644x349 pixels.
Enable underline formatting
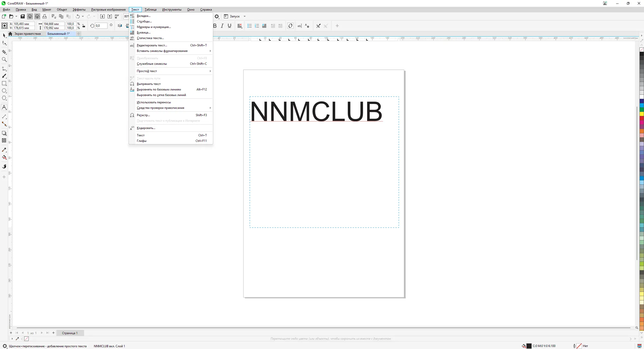[229, 26]
